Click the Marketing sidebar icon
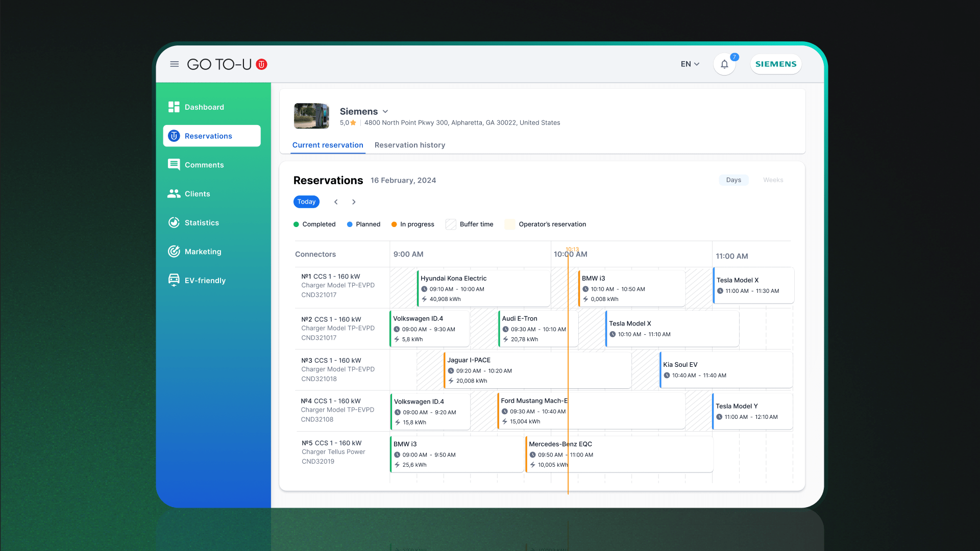Screen dimensions: 980x551 tap(174, 251)
